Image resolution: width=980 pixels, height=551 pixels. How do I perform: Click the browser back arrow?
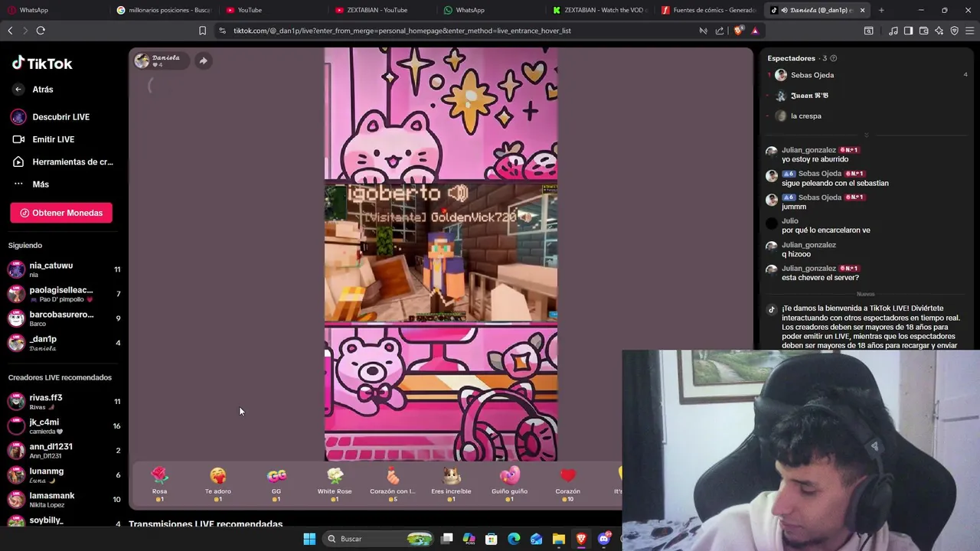click(x=10, y=31)
